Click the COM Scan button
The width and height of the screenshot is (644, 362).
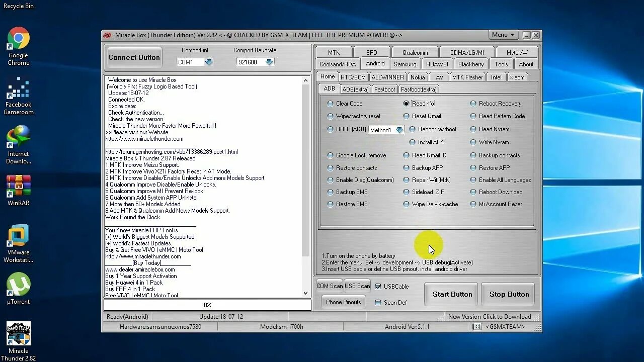pos(329,286)
